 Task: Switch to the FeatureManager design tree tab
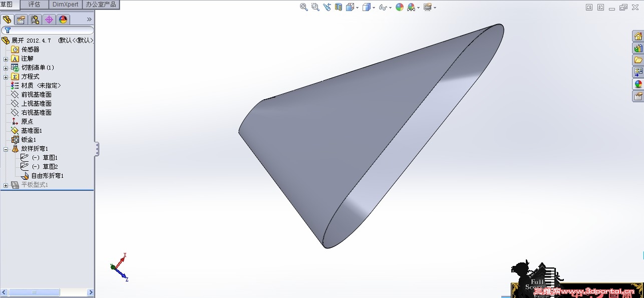(x=7, y=20)
